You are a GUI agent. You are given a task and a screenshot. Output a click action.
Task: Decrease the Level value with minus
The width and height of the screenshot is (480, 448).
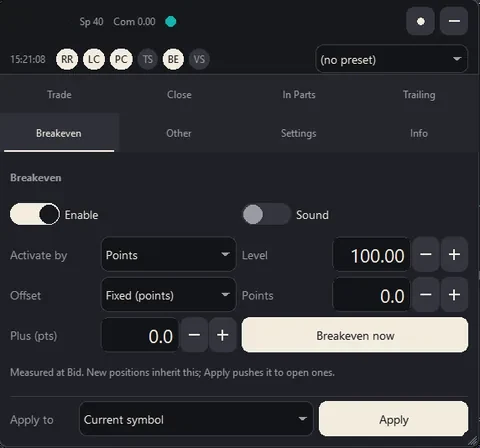click(x=426, y=255)
